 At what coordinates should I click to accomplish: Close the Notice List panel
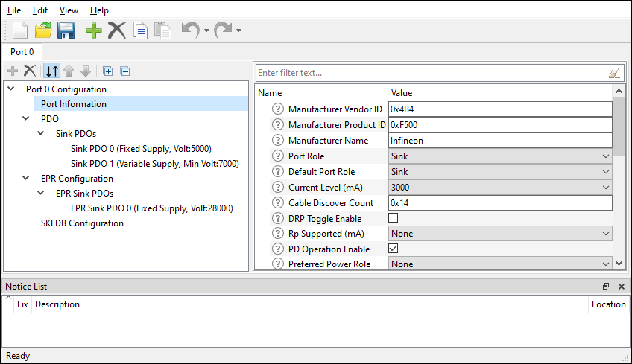click(622, 287)
